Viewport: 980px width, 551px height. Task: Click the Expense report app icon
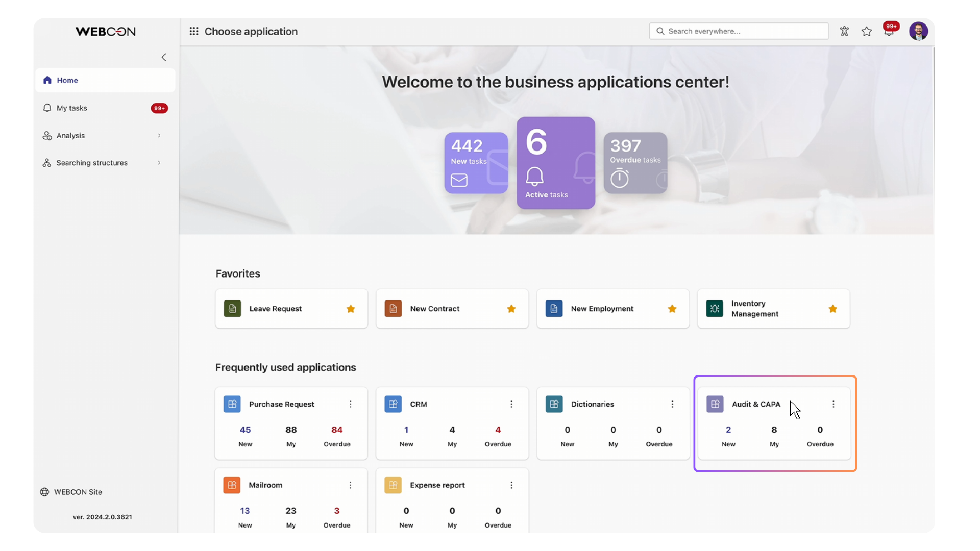(393, 485)
